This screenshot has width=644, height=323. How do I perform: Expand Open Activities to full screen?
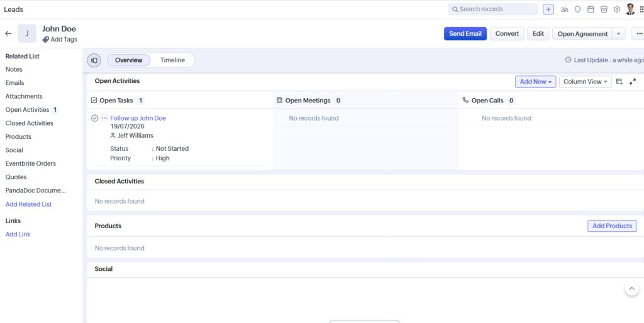[633, 82]
